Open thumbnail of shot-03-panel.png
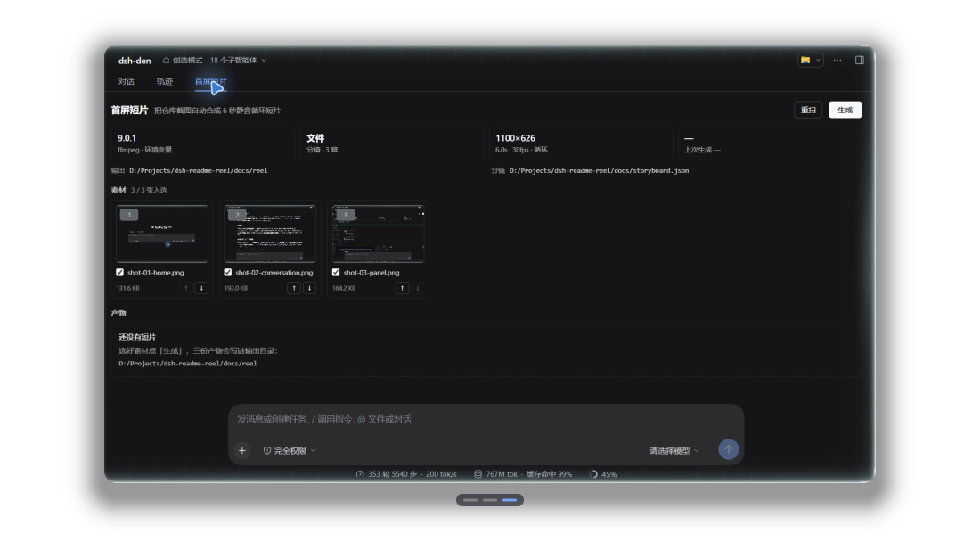 [x=378, y=234]
